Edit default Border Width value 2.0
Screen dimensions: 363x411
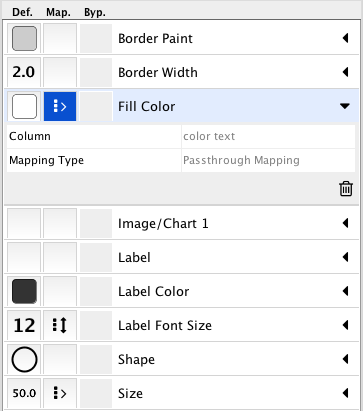[x=24, y=72]
